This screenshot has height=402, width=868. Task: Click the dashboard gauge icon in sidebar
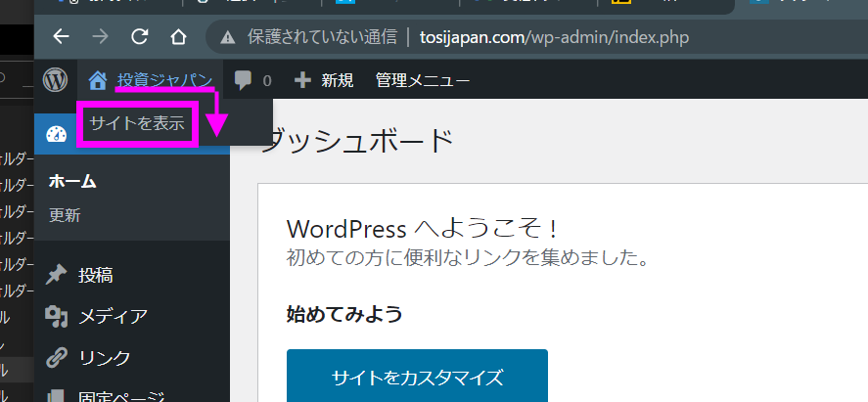(56, 134)
